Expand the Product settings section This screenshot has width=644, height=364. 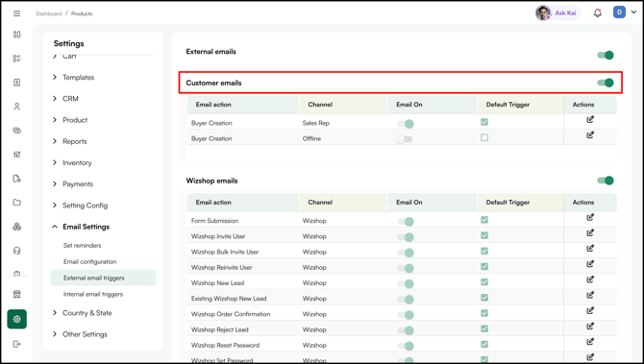[70, 120]
